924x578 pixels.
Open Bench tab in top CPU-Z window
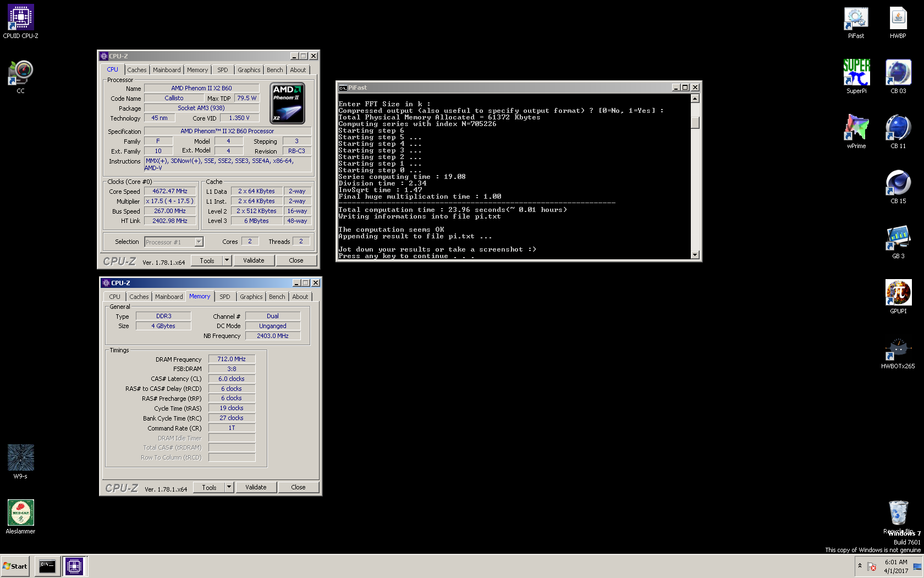(275, 70)
